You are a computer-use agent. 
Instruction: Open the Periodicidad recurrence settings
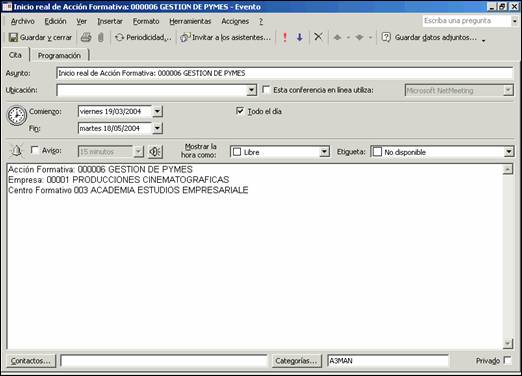(143, 38)
